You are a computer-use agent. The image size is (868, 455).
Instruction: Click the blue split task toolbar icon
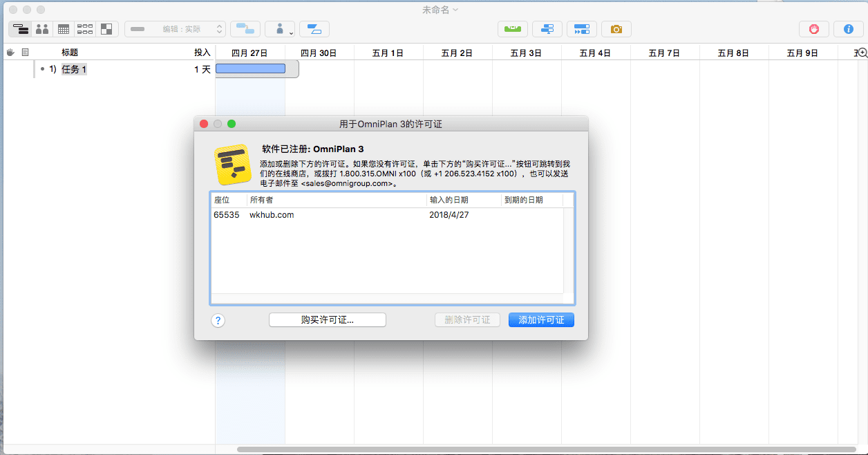tap(314, 29)
